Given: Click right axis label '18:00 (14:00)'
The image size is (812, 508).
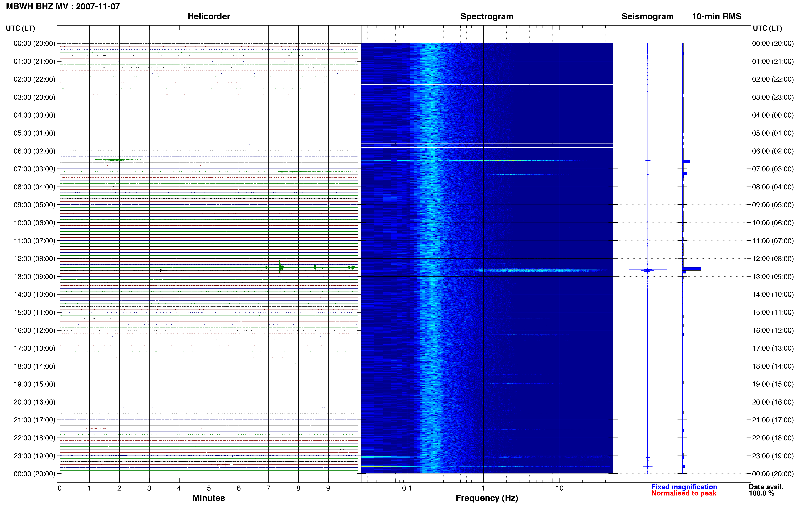Looking at the screenshot, I should [773, 366].
